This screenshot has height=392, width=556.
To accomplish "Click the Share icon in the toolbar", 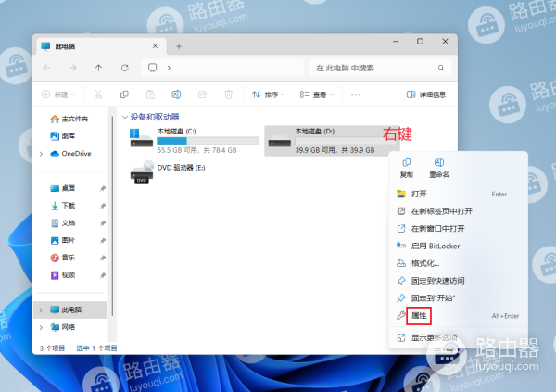I will (x=202, y=95).
